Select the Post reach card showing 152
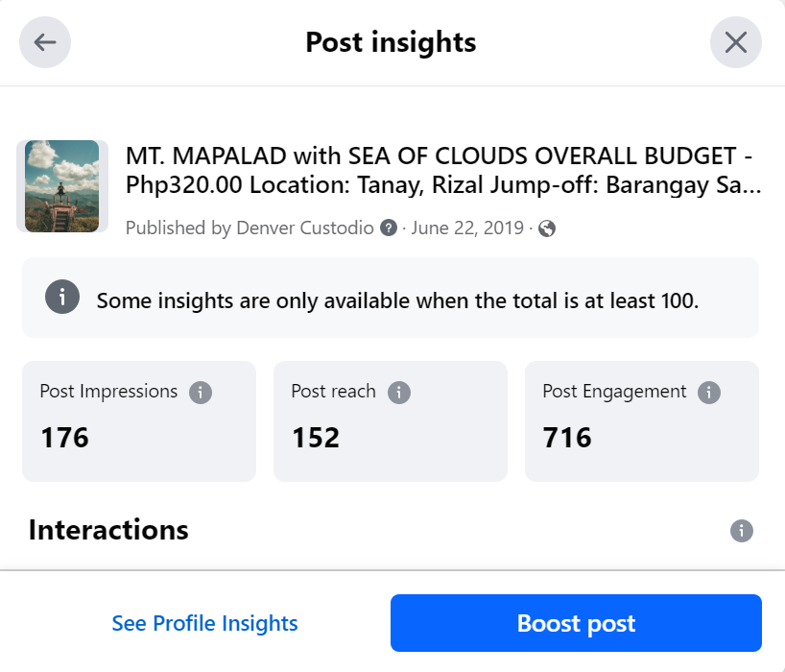 point(391,421)
